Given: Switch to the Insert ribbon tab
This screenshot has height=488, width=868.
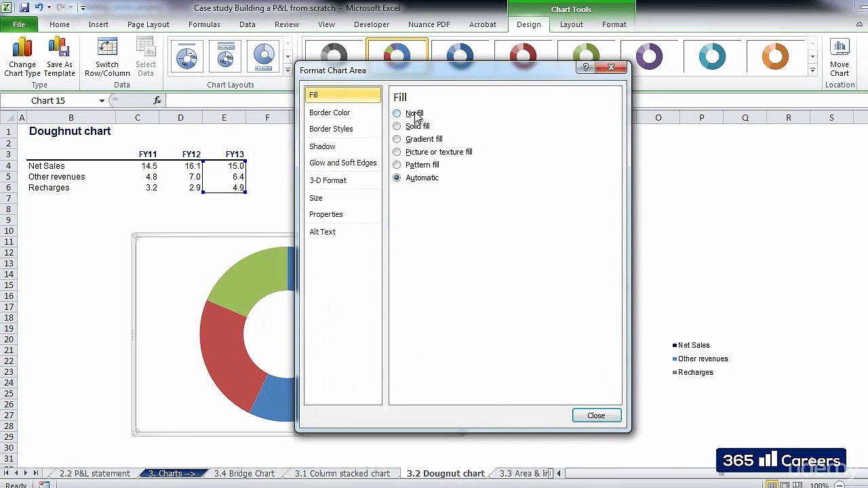Looking at the screenshot, I should pyautogui.click(x=98, y=24).
